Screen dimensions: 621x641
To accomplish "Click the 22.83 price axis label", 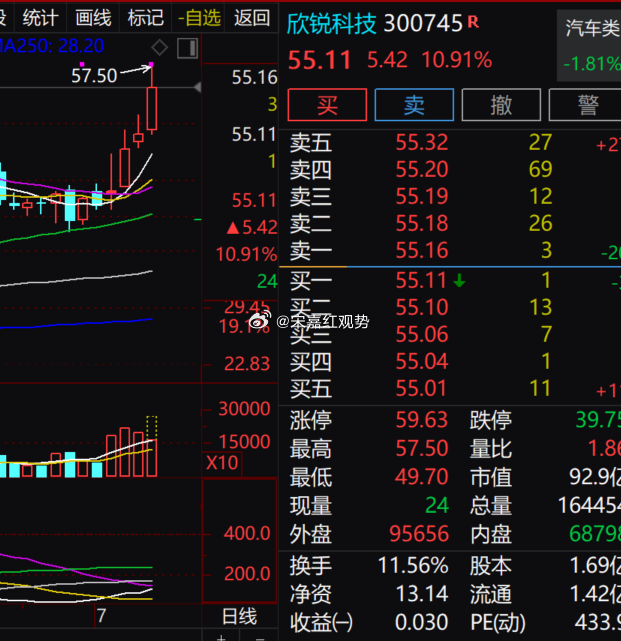I will pyautogui.click(x=247, y=364).
